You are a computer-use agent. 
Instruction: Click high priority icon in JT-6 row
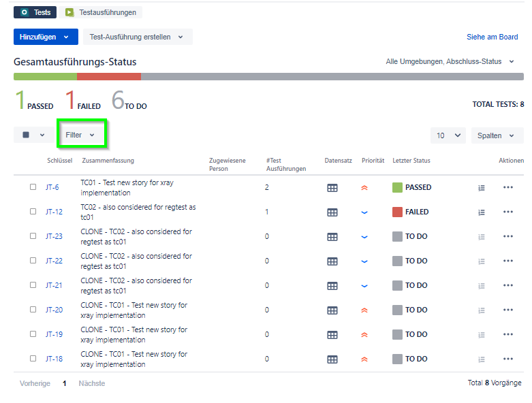tap(364, 187)
